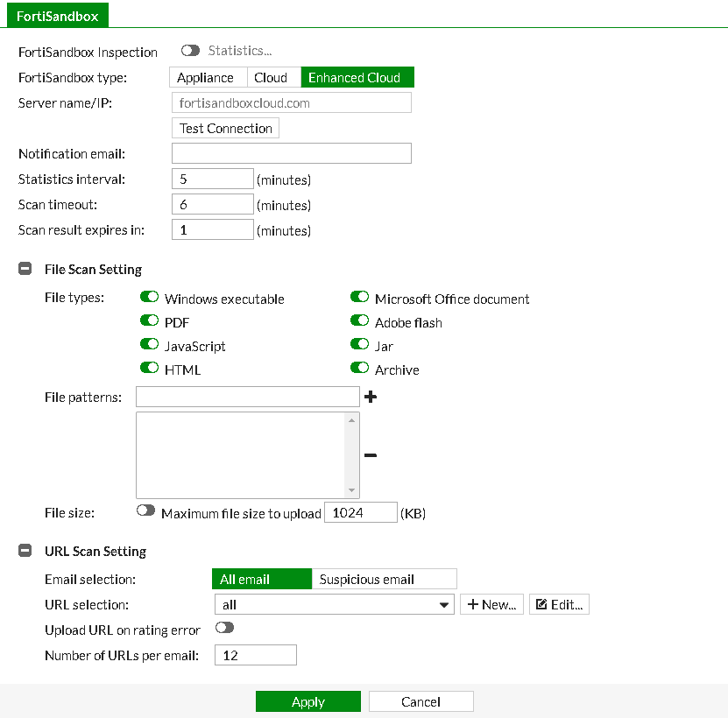
Task: Click the New URL selection button
Action: [x=491, y=603]
